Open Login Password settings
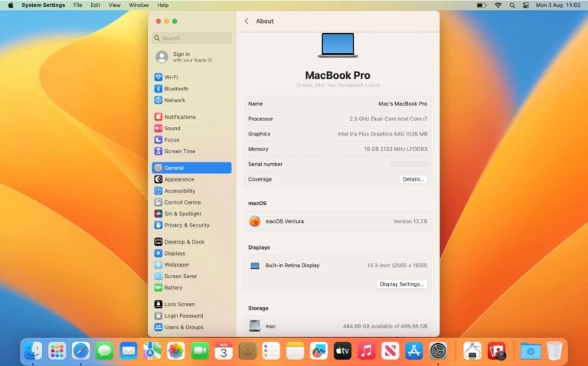 point(191,315)
